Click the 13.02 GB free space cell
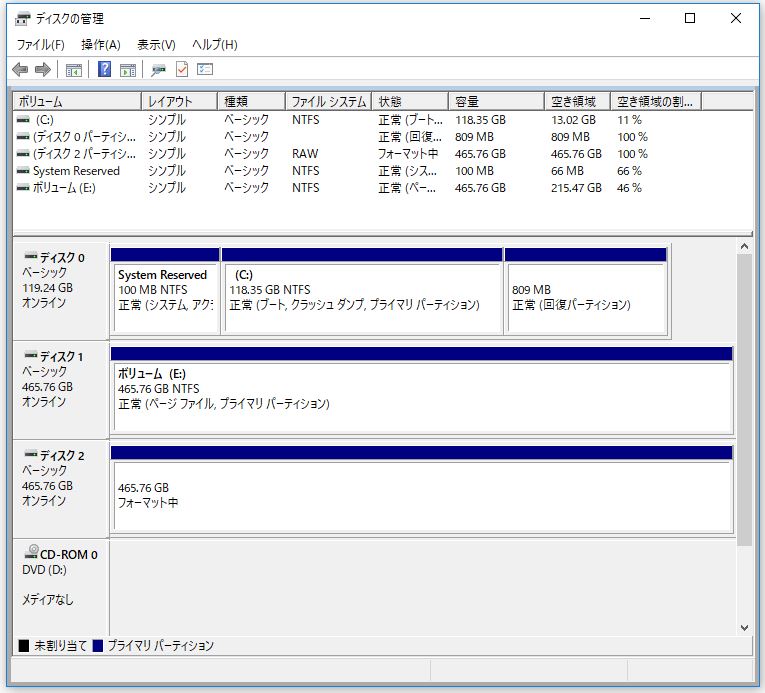 (x=573, y=120)
